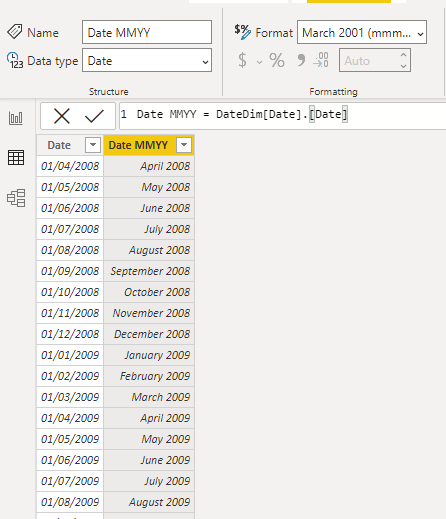Click cell 01/05/2009
The width and height of the screenshot is (446, 519).
pos(70,439)
